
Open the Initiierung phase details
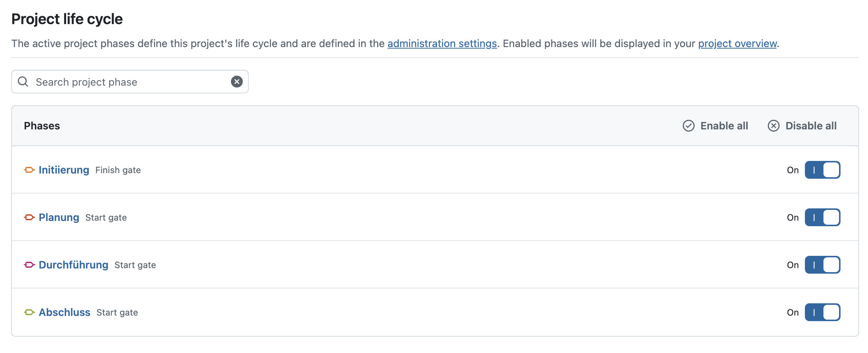point(63,170)
